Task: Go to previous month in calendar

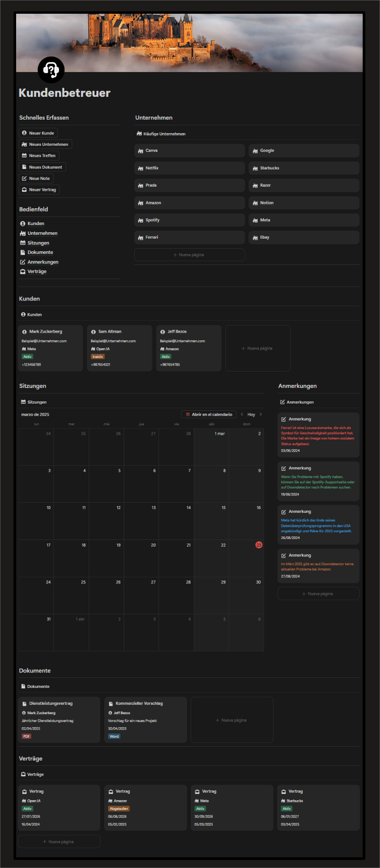Action: pos(242,415)
